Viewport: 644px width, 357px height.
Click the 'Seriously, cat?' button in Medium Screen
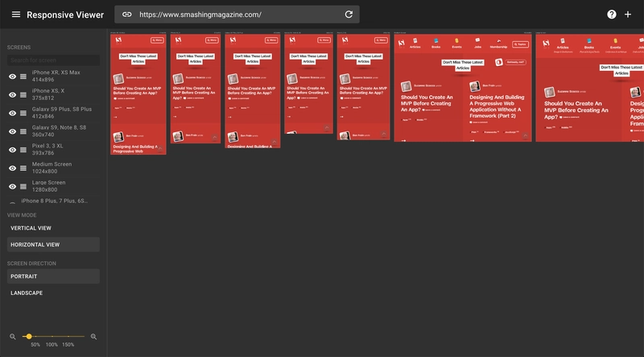point(515,62)
